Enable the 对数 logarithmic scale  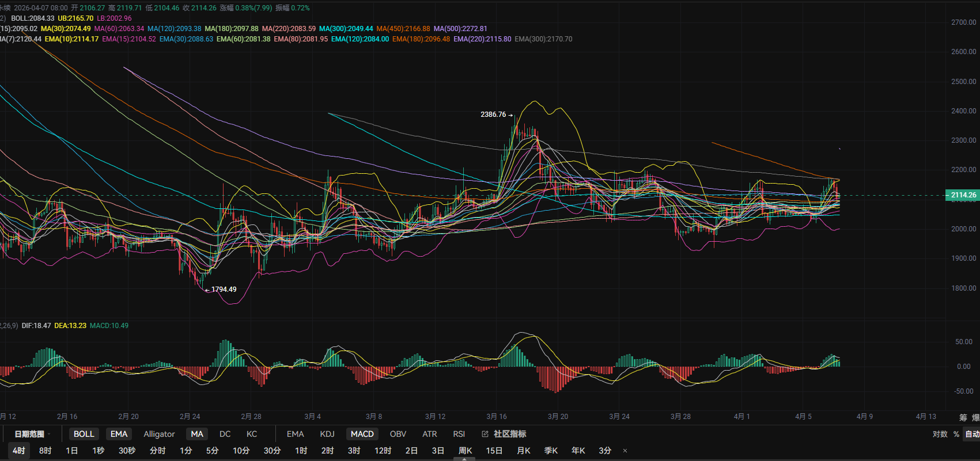click(940, 434)
